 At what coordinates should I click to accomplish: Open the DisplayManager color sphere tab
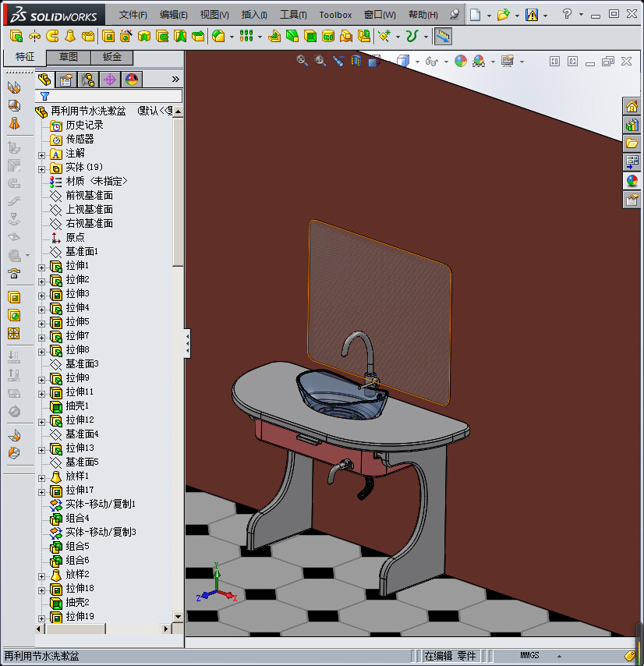(132, 80)
